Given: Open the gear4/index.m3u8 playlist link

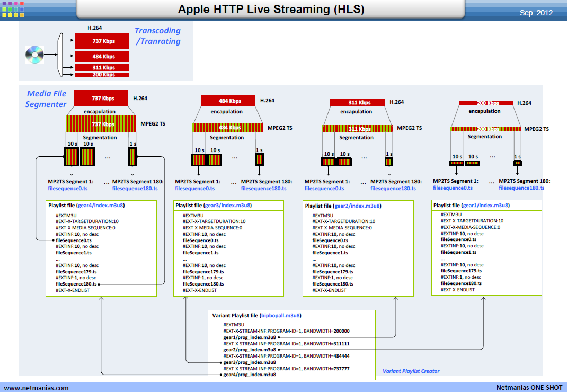Looking at the screenshot, I should 101,206.
